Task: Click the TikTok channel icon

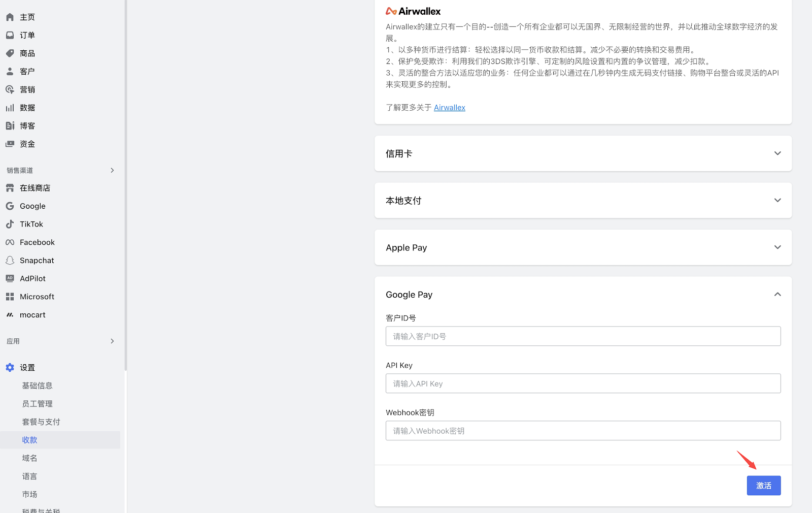Action: point(10,224)
